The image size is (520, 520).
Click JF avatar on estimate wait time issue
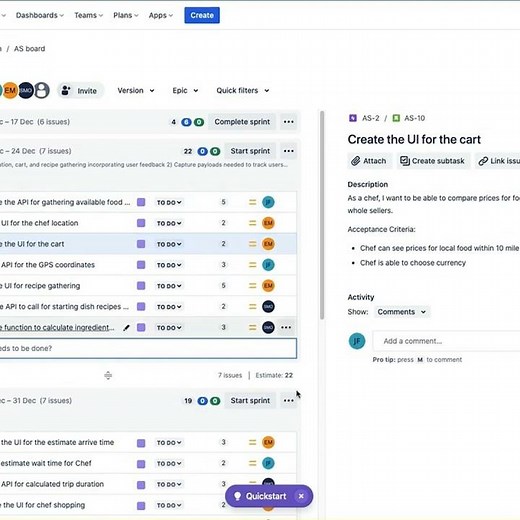coord(268,463)
